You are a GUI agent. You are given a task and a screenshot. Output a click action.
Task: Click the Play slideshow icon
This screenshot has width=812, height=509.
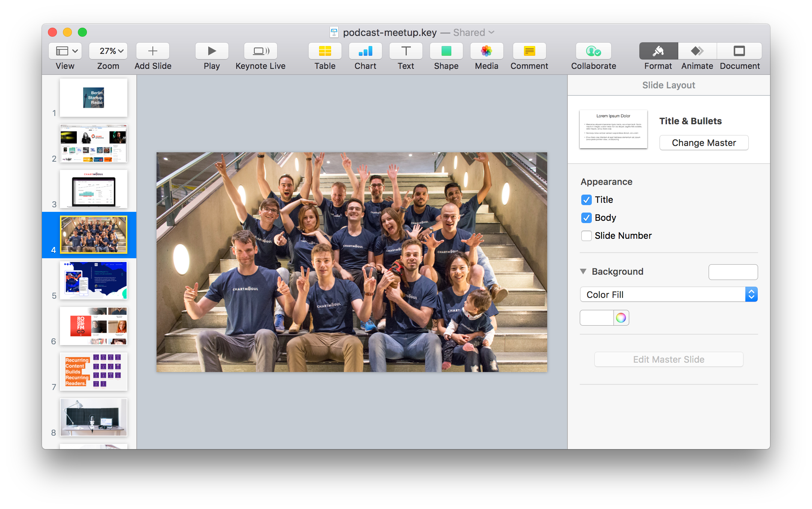[212, 51]
